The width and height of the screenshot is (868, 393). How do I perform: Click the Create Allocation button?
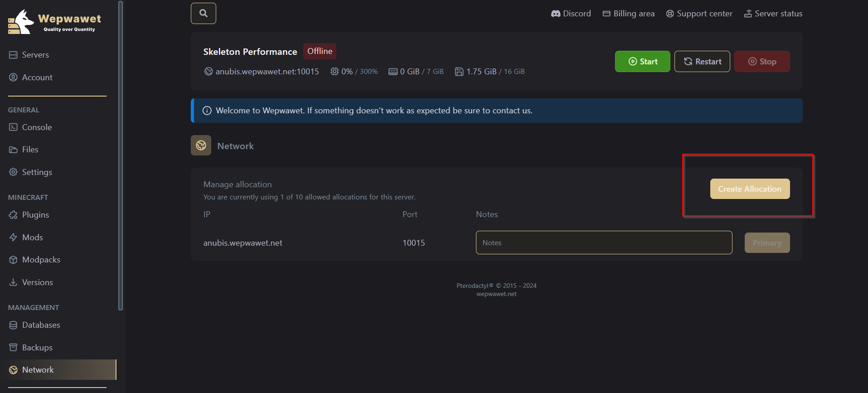(x=750, y=189)
